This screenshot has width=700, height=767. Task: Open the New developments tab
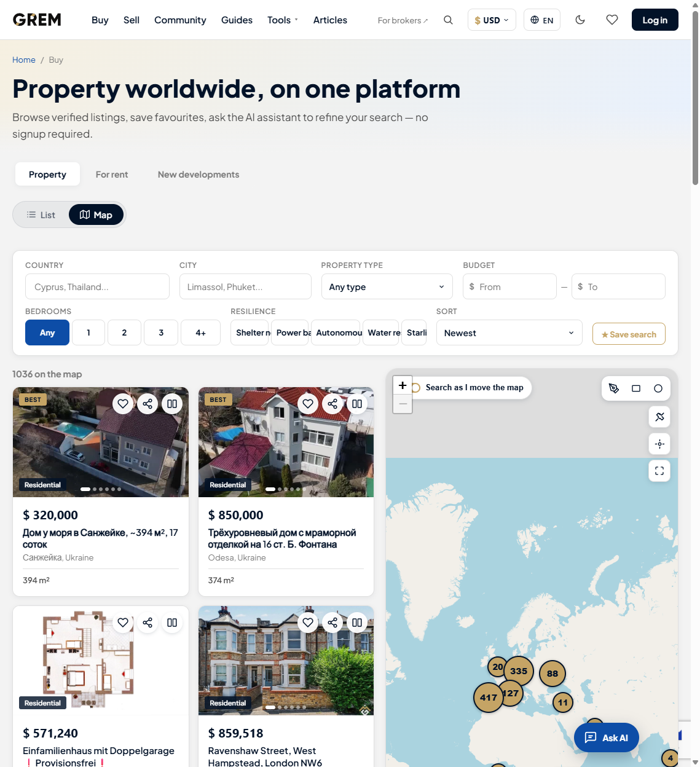pyautogui.click(x=199, y=175)
